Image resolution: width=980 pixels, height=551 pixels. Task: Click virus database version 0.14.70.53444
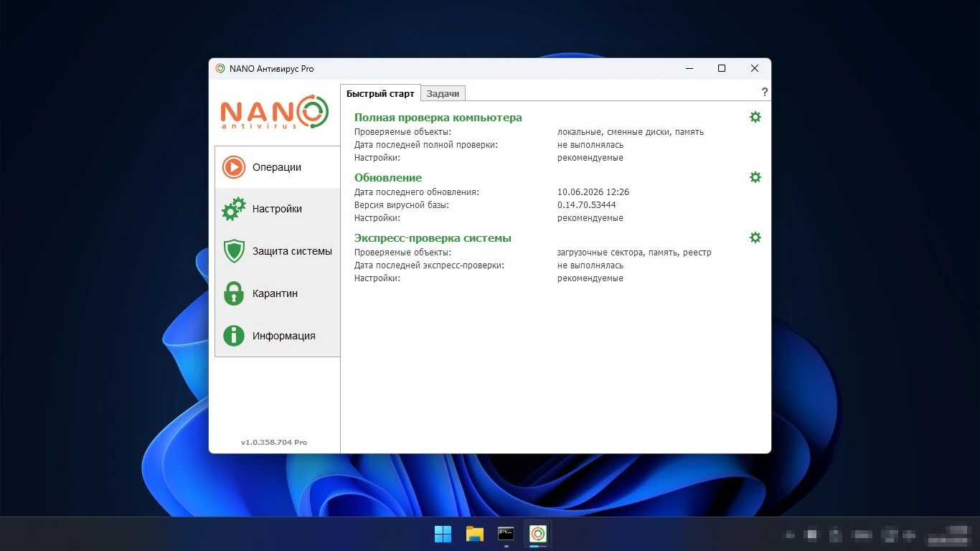point(587,205)
